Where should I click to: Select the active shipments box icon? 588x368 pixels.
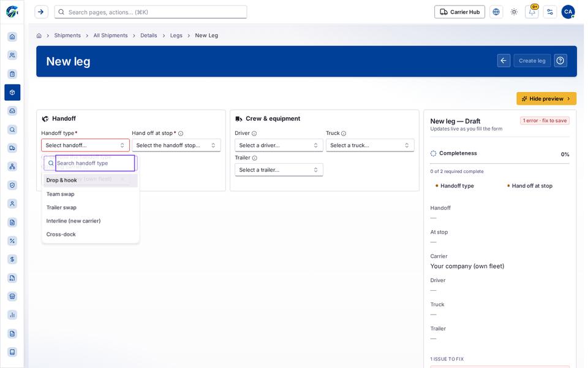pyautogui.click(x=12, y=93)
